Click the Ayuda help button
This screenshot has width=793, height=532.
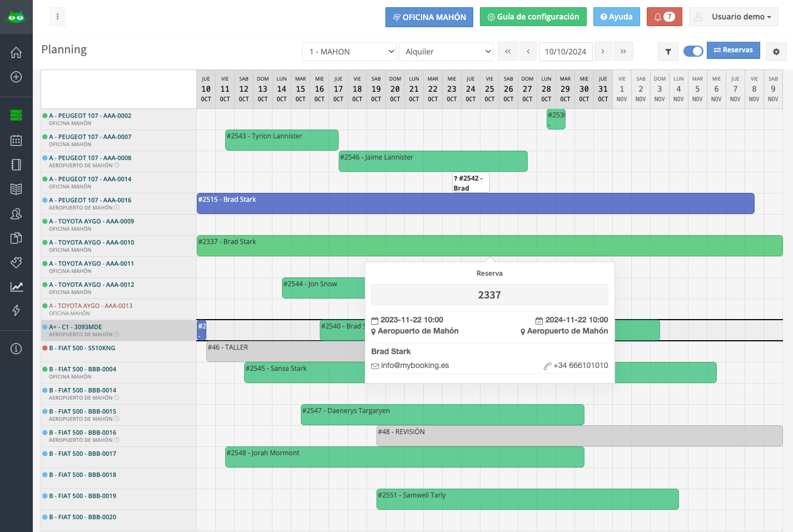click(x=617, y=17)
